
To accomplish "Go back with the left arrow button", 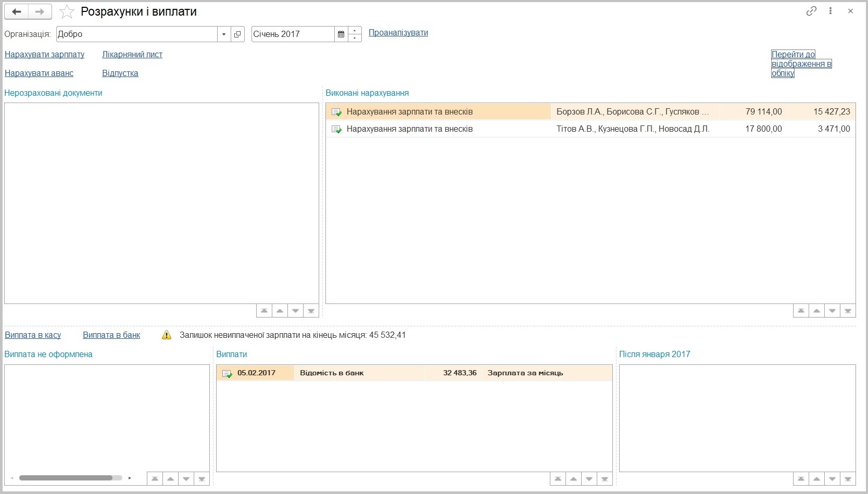I will click(x=17, y=11).
